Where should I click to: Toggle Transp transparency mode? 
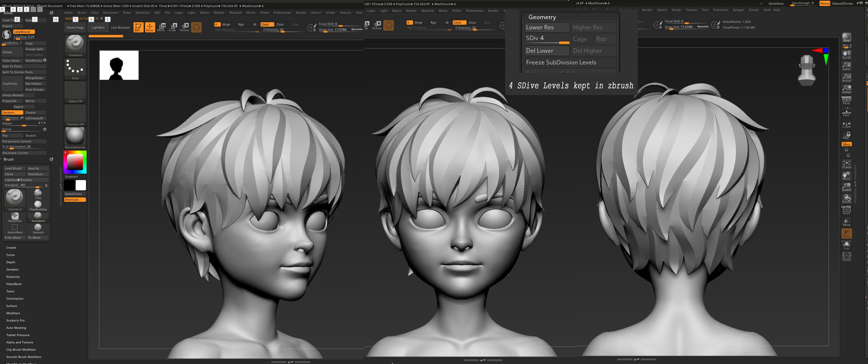click(846, 221)
